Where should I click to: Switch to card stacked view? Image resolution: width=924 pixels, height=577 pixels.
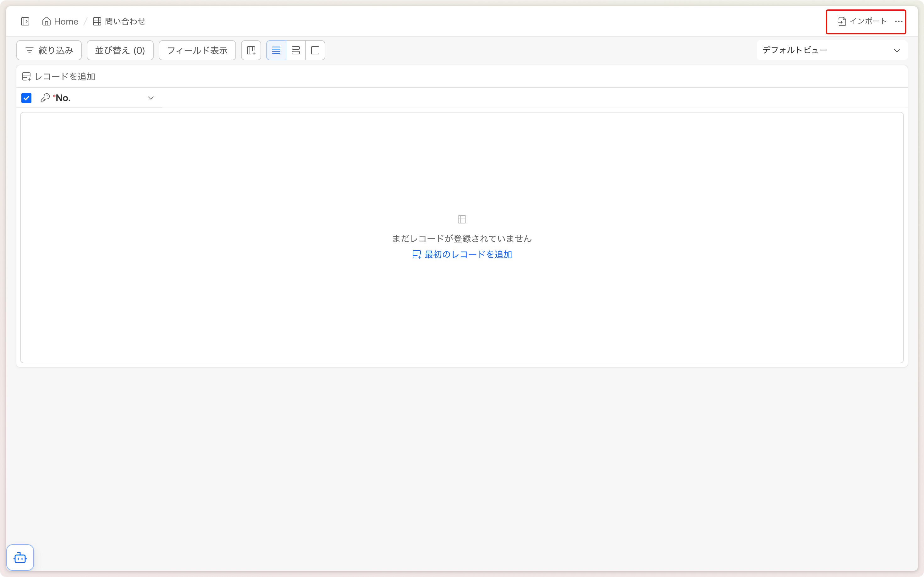[295, 50]
